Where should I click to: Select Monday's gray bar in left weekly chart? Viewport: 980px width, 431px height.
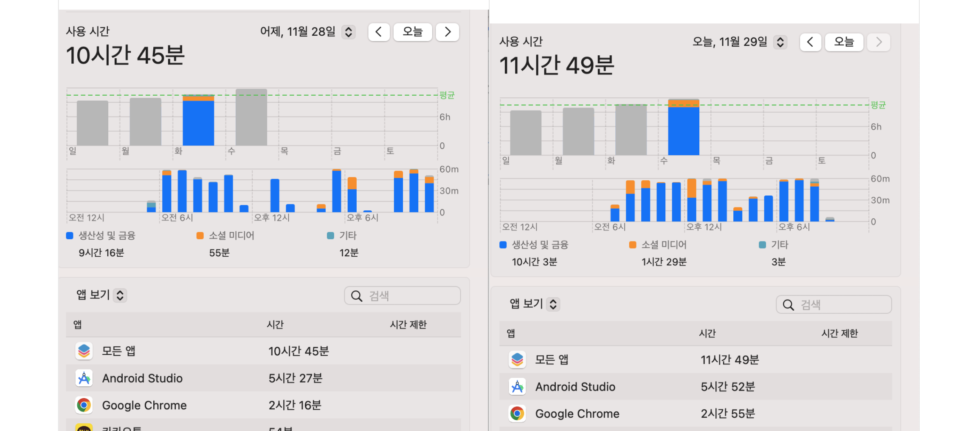click(146, 122)
